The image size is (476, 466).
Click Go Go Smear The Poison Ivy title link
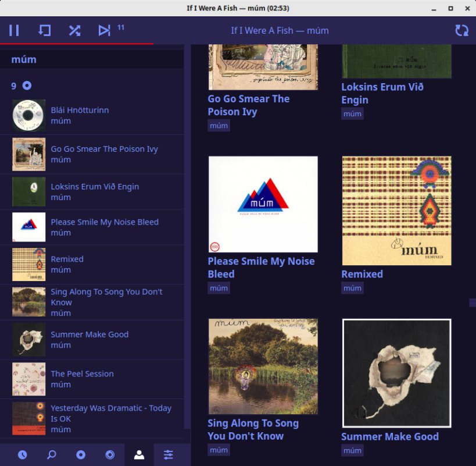249,105
